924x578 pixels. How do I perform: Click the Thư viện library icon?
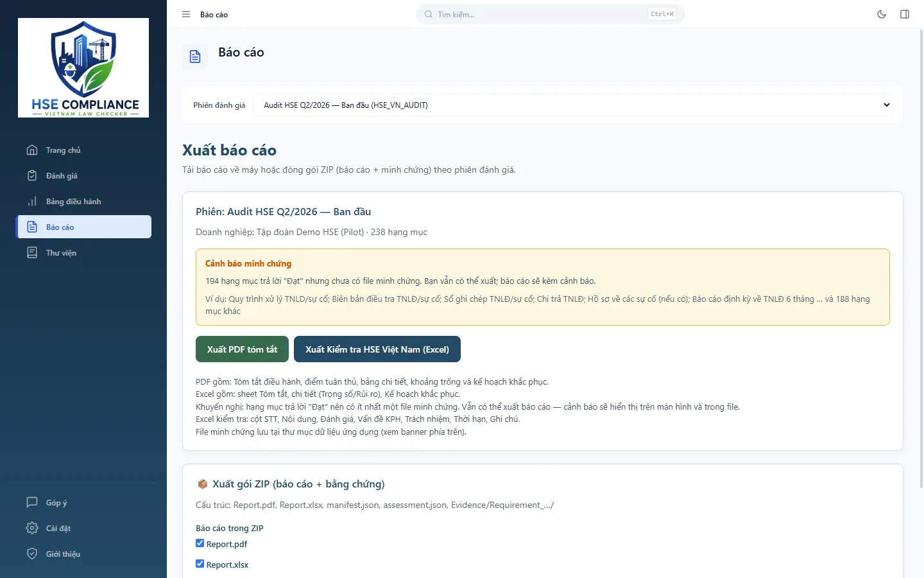pyautogui.click(x=32, y=252)
